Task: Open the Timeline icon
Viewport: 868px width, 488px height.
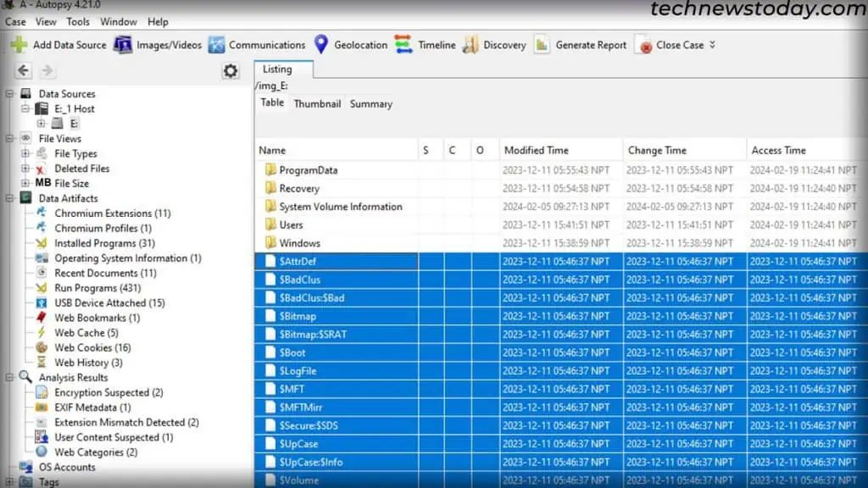Action: (x=403, y=45)
